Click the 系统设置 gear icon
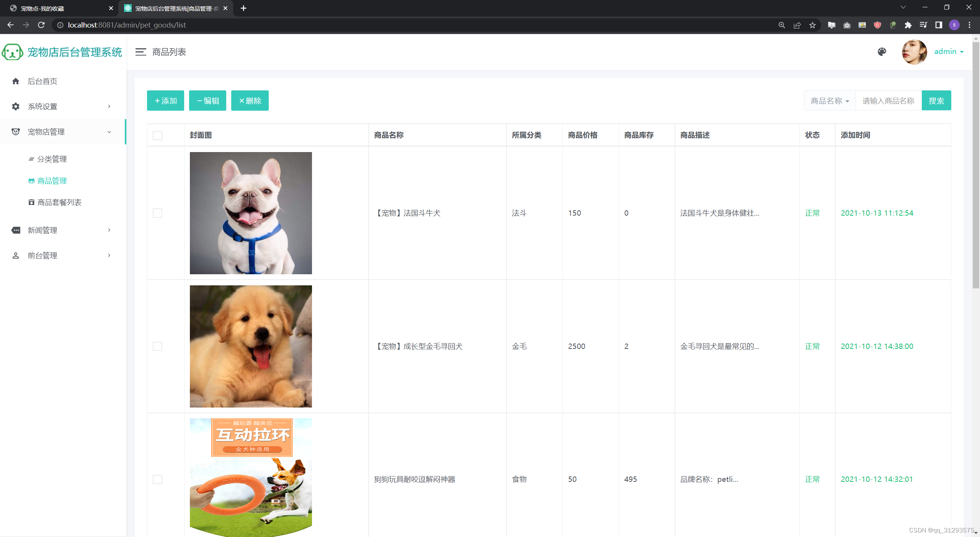The width and height of the screenshot is (980, 537). click(x=16, y=106)
